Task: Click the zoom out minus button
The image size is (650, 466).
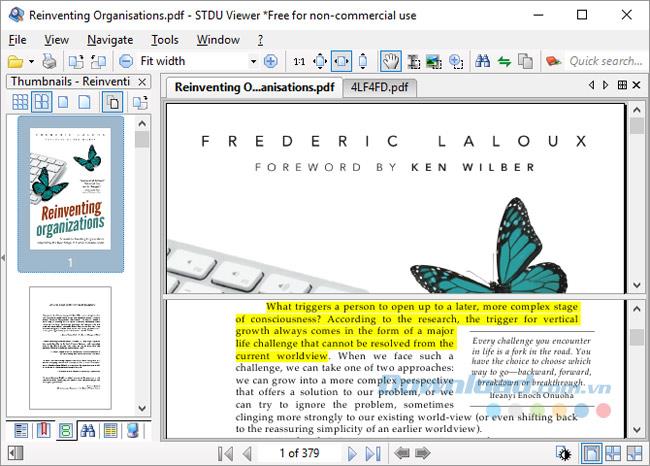Action: click(x=126, y=61)
